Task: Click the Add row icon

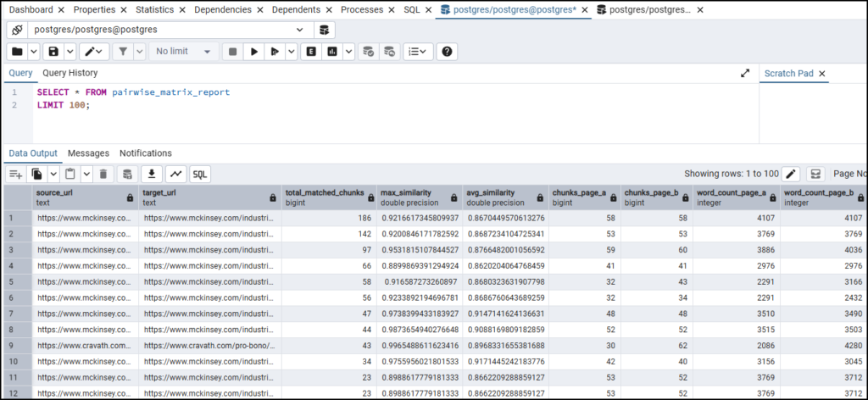Action: [15, 175]
